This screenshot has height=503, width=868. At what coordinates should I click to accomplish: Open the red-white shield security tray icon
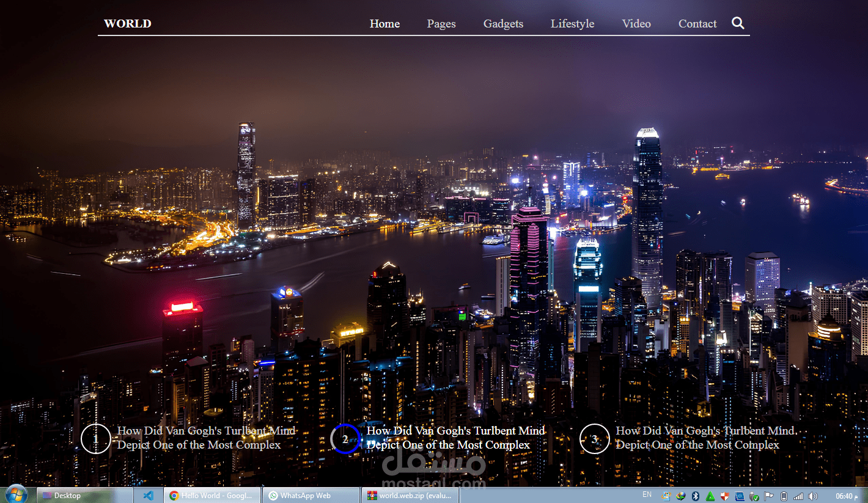coord(725,496)
